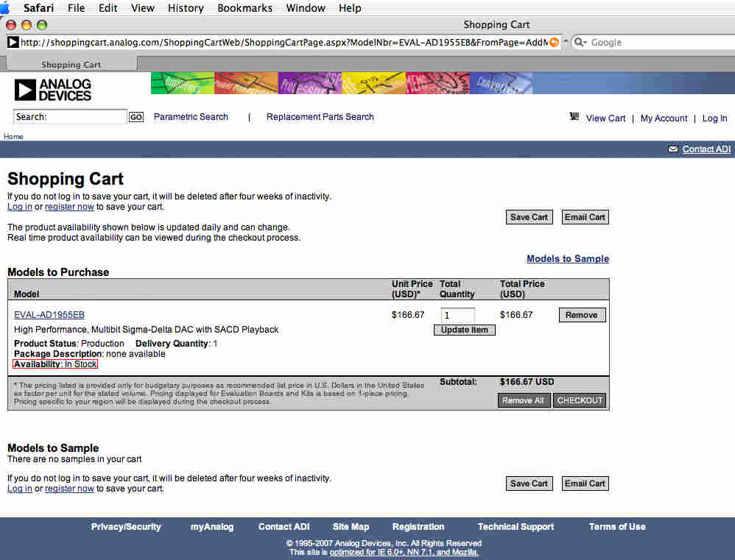Open the File menu

click(x=76, y=8)
